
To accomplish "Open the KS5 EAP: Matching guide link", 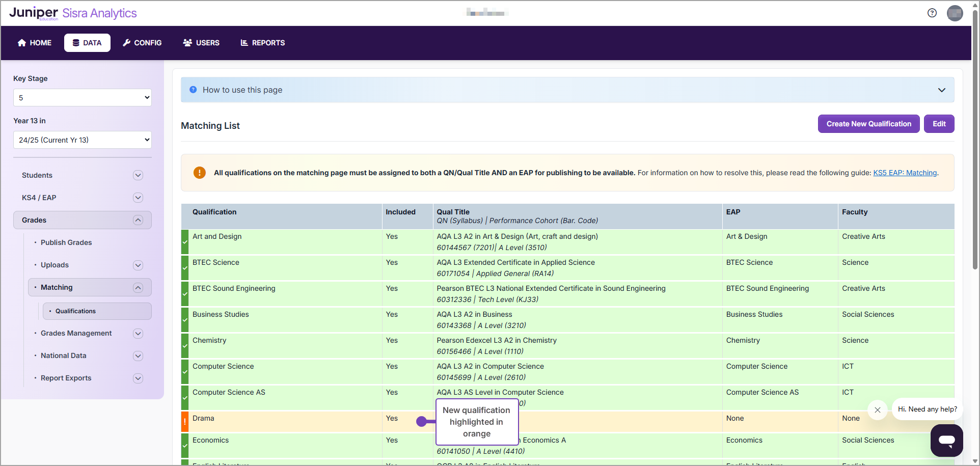I will pyautogui.click(x=905, y=173).
